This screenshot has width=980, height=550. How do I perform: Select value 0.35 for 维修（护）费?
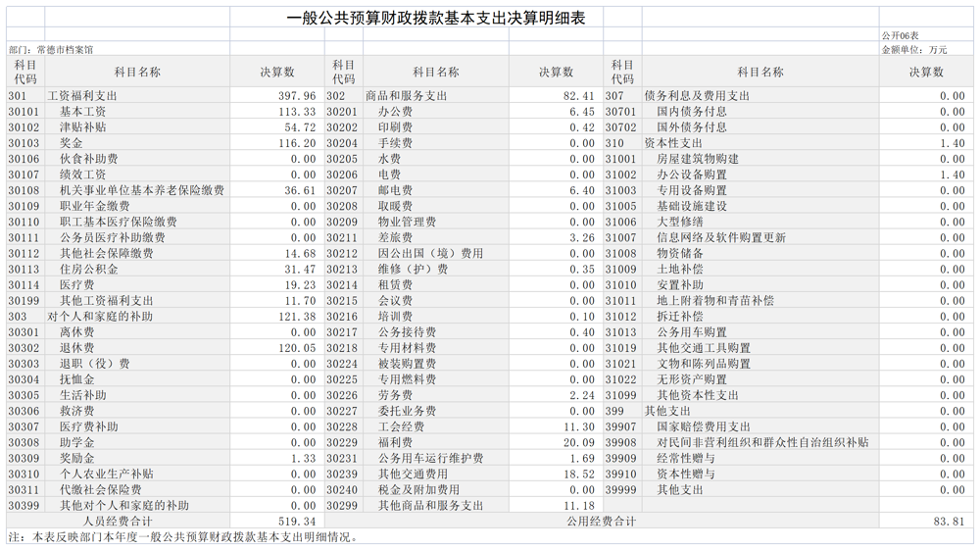point(582,269)
